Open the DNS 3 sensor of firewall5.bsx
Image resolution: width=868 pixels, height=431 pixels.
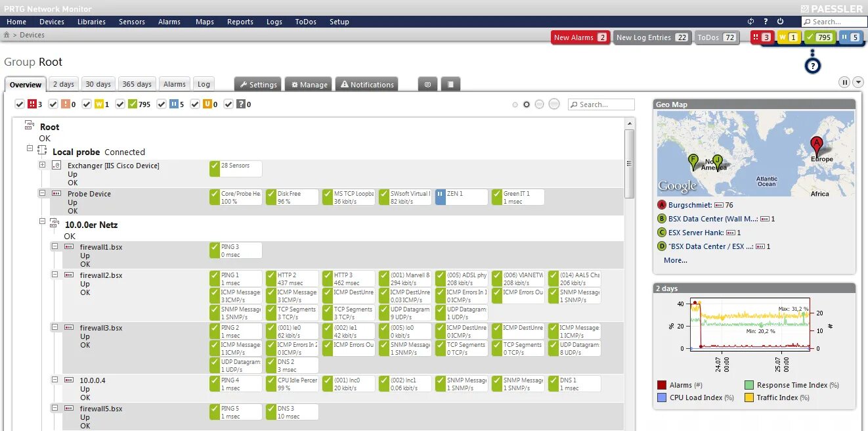pyautogui.click(x=292, y=412)
